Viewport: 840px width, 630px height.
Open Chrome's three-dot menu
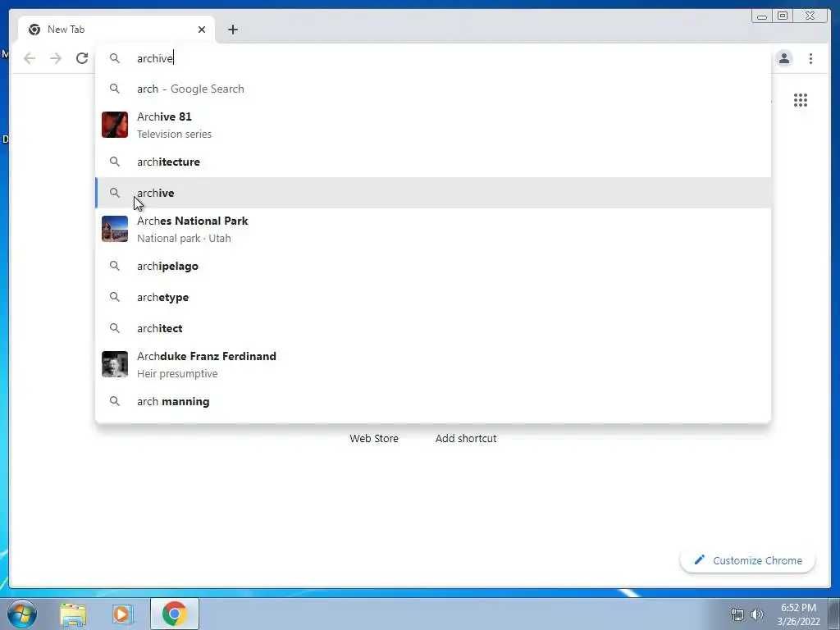coord(810,58)
